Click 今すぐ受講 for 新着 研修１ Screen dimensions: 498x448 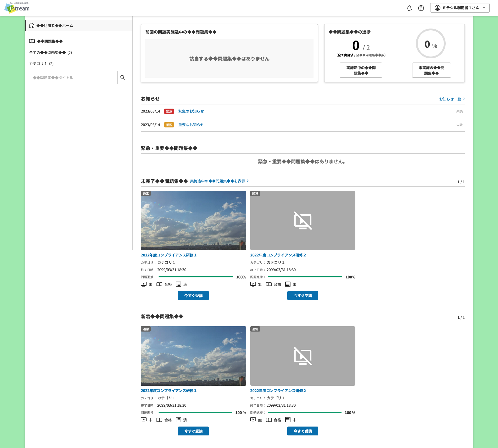pyautogui.click(x=193, y=431)
